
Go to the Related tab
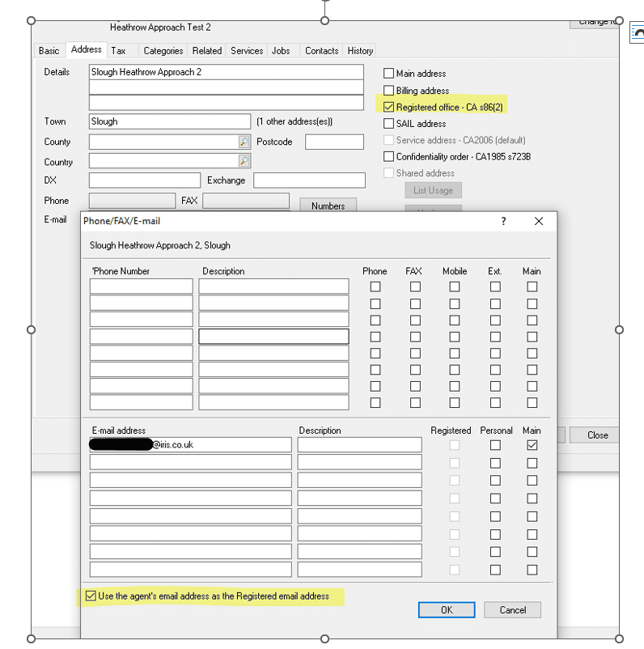pyautogui.click(x=207, y=50)
